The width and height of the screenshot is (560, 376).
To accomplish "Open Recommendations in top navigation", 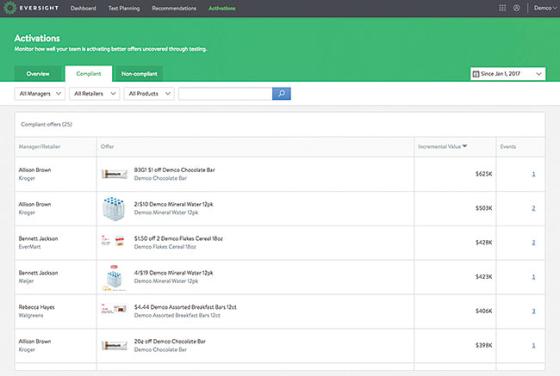I will pyautogui.click(x=174, y=8).
